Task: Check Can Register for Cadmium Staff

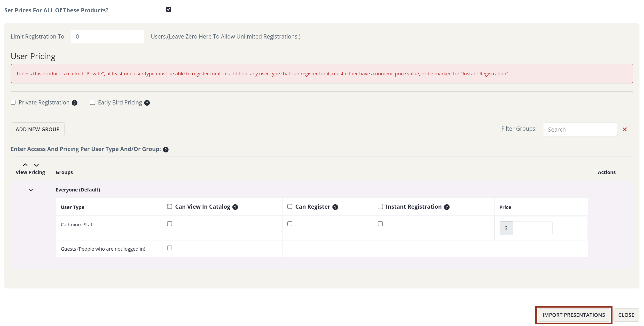Action: pos(290,224)
